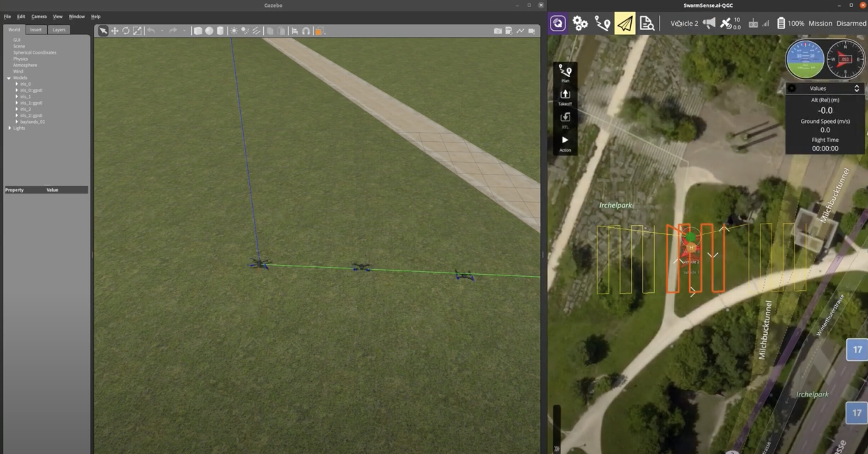Screen dimensions: 868x454
Task: Expand the iris_0 model node
Action: (17, 84)
